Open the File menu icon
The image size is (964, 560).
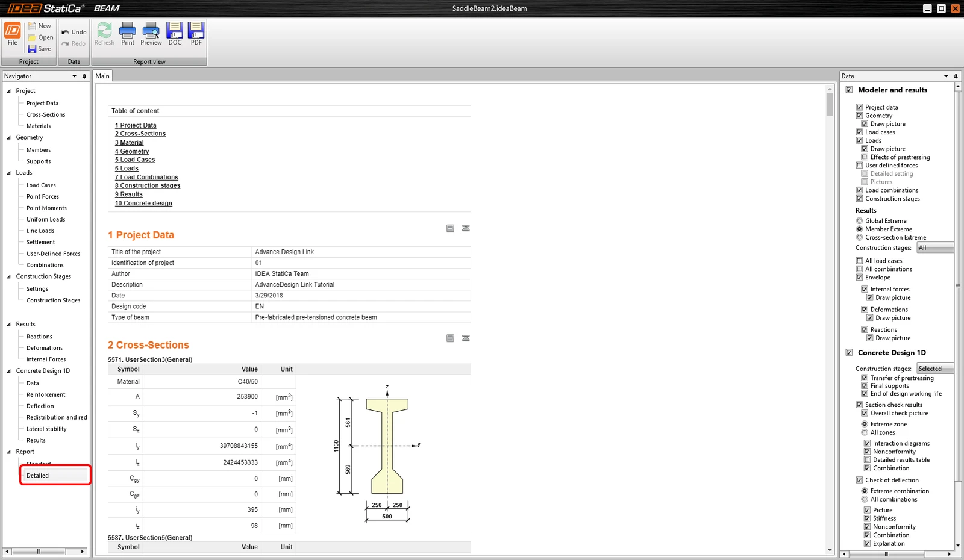click(13, 34)
